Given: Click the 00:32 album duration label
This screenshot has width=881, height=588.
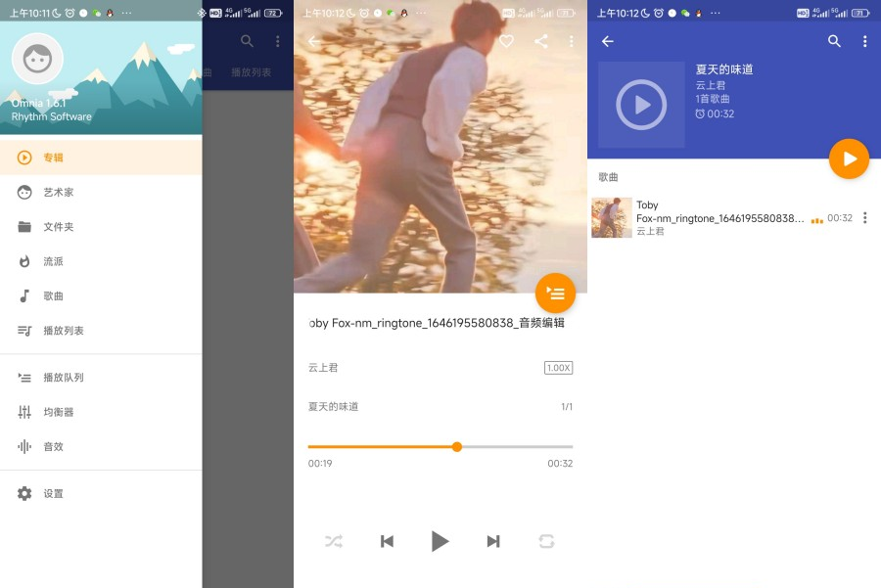Looking at the screenshot, I should tap(715, 114).
